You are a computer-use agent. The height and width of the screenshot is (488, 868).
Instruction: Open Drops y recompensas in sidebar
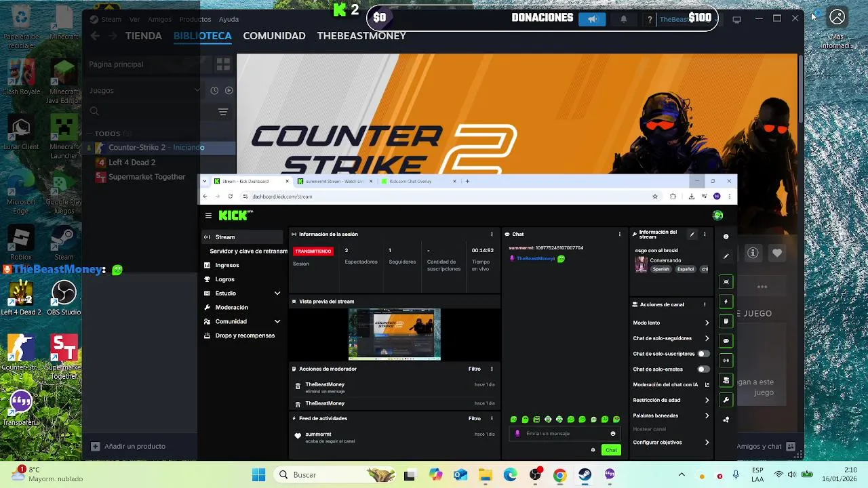click(x=245, y=335)
